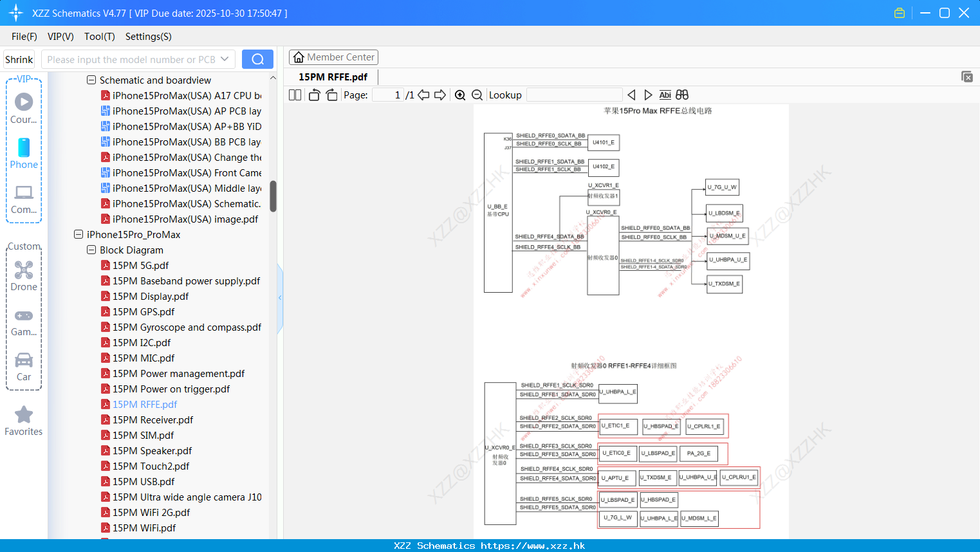This screenshot has height=552, width=980.
Task: Open the Car category
Action: click(x=24, y=367)
